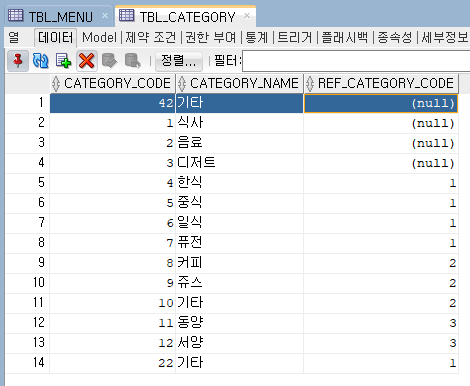Click the TBL_MENU tab table icon
This screenshot has height=386, width=470.
pos(15,15)
